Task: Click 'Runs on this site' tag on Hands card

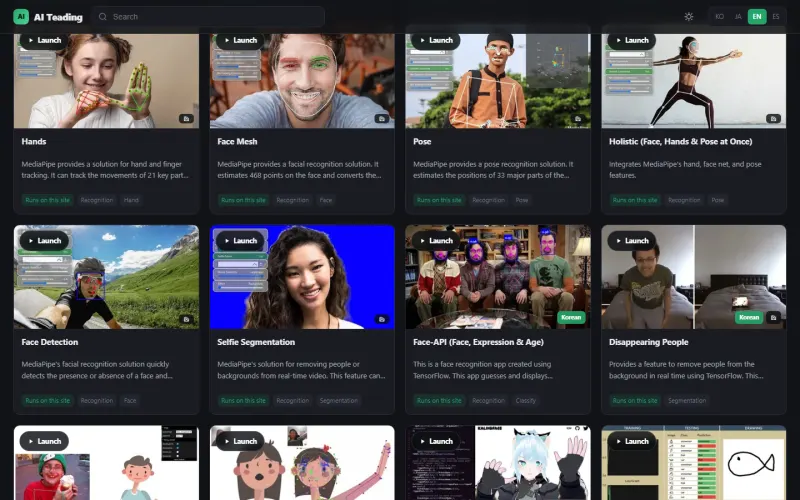Action: click(47, 200)
